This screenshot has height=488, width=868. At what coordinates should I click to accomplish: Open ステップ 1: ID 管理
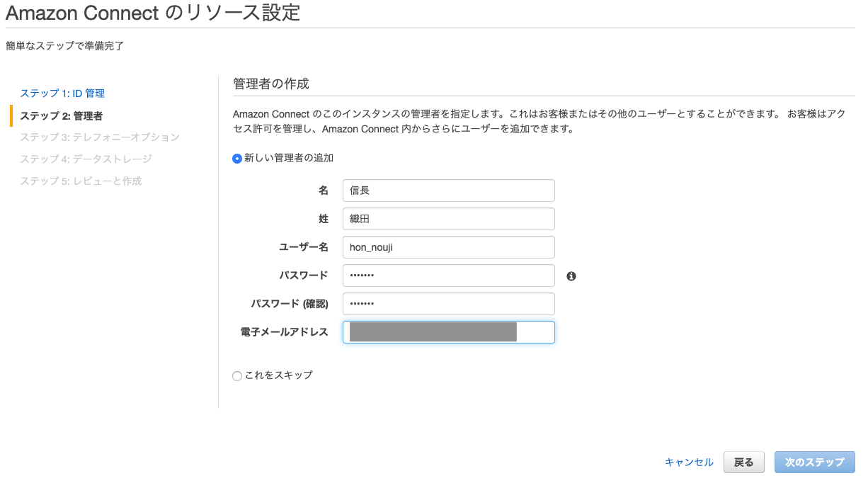62,93
